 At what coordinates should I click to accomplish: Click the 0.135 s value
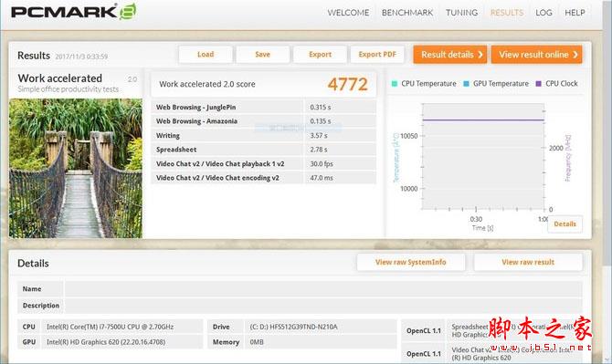pos(321,121)
